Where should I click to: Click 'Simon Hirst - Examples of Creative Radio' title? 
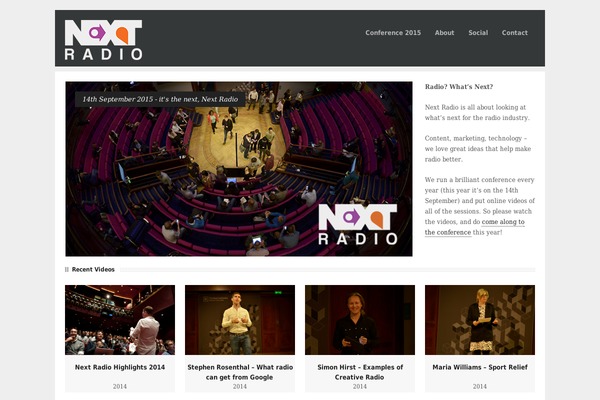360,372
